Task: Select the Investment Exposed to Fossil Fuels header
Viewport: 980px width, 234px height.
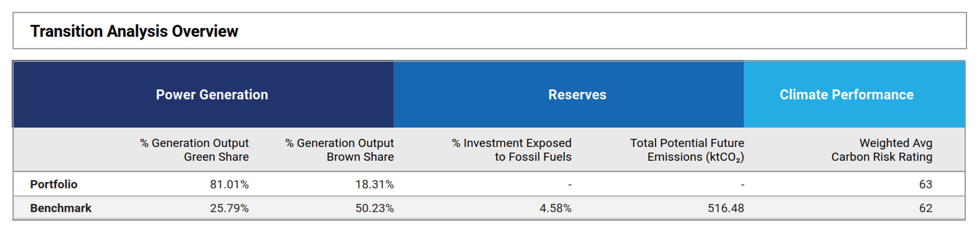Action: tap(512, 150)
